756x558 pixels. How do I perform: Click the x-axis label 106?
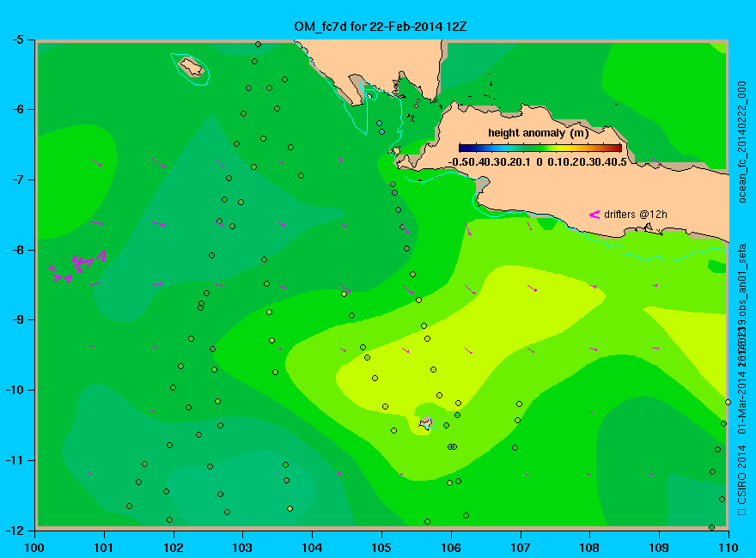tap(451, 548)
